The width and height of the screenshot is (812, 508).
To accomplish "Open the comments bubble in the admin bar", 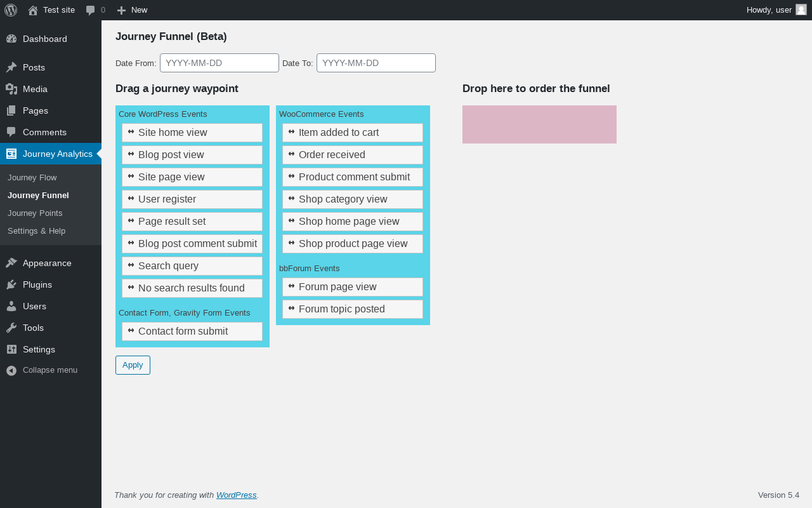I will click(x=91, y=10).
